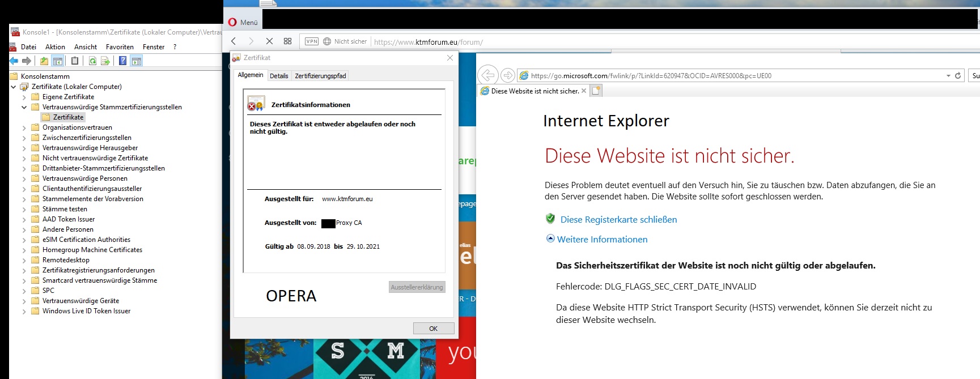Expand Eigene Zertifikate folder
This screenshot has height=379, width=980.
click(x=24, y=97)
